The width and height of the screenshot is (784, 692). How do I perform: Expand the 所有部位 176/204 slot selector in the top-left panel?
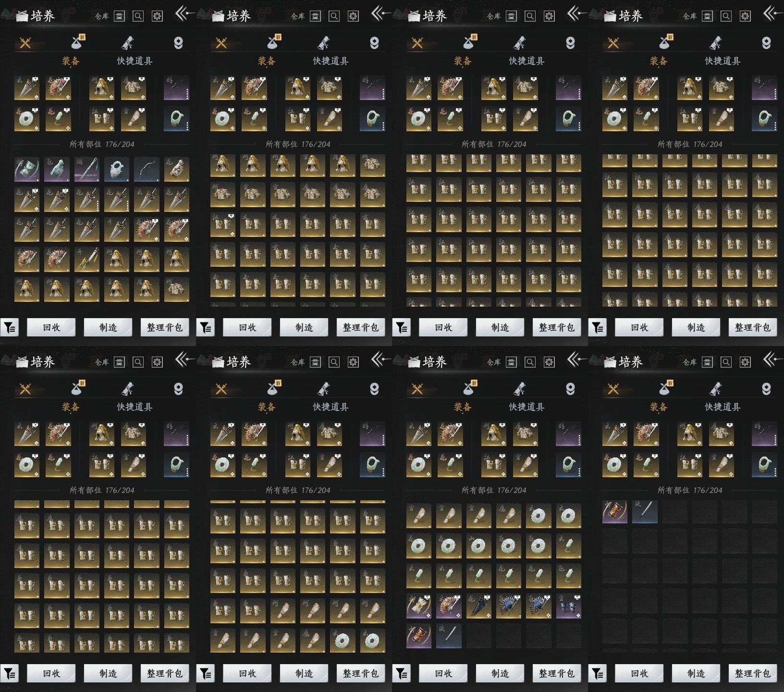pos(102,144)
